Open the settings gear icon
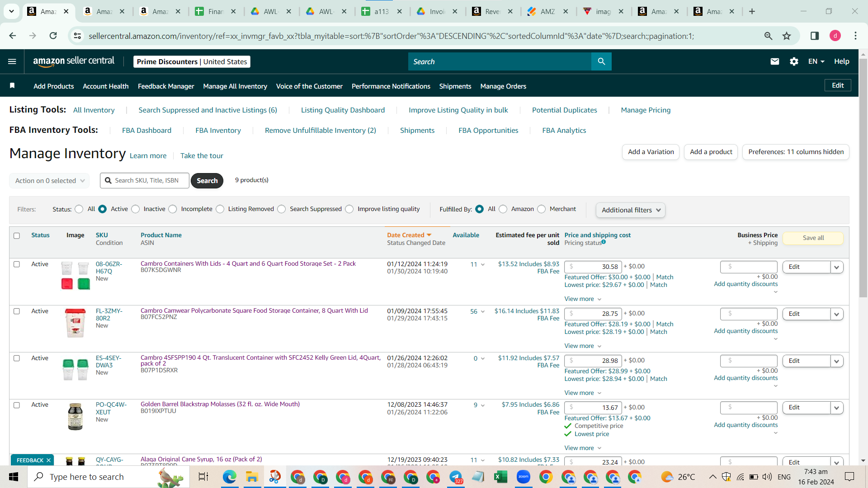This screenshot has width=868, height=488. click(x=794, y=61)
